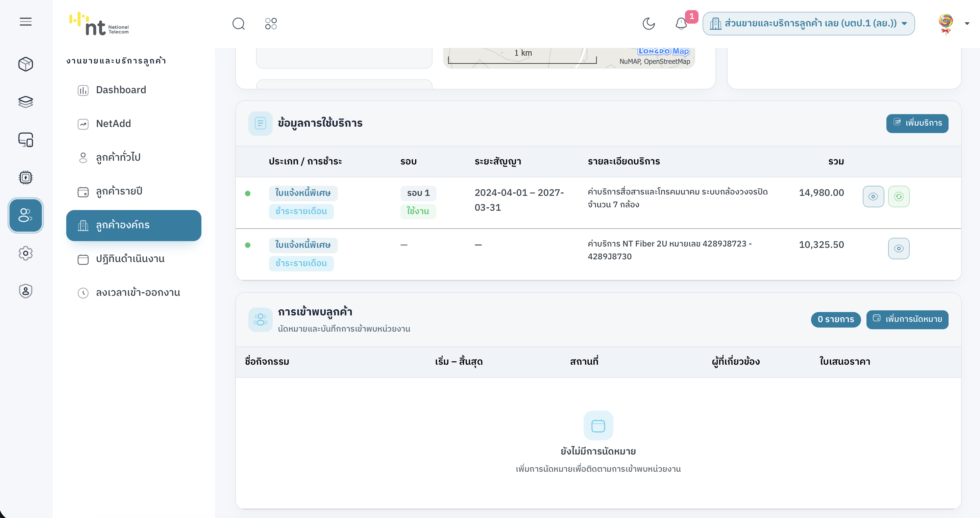Click the เพิ่มการนัดหมาย button

907,319
